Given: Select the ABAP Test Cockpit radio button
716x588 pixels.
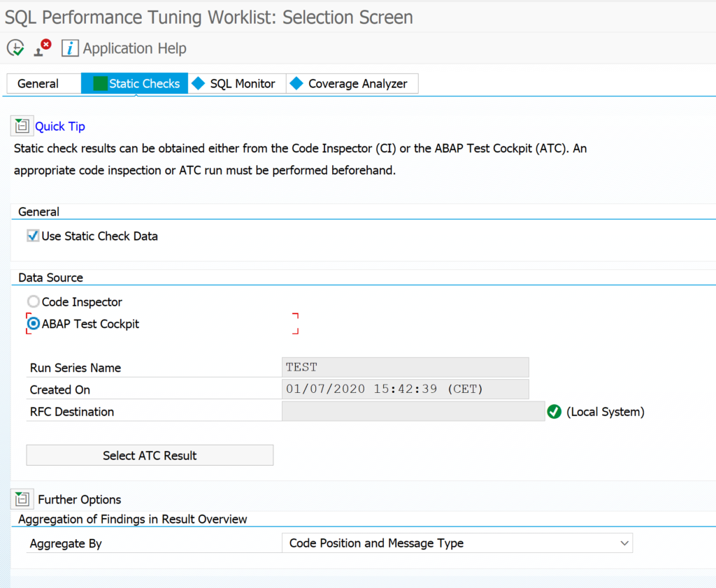Looking at the screenshot, I should (34, 324).
